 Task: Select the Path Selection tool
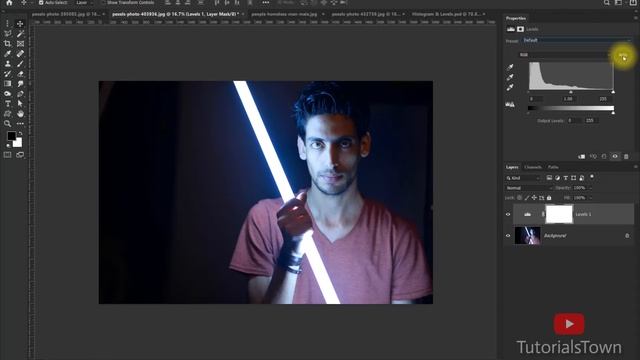[x=20, y=104]
